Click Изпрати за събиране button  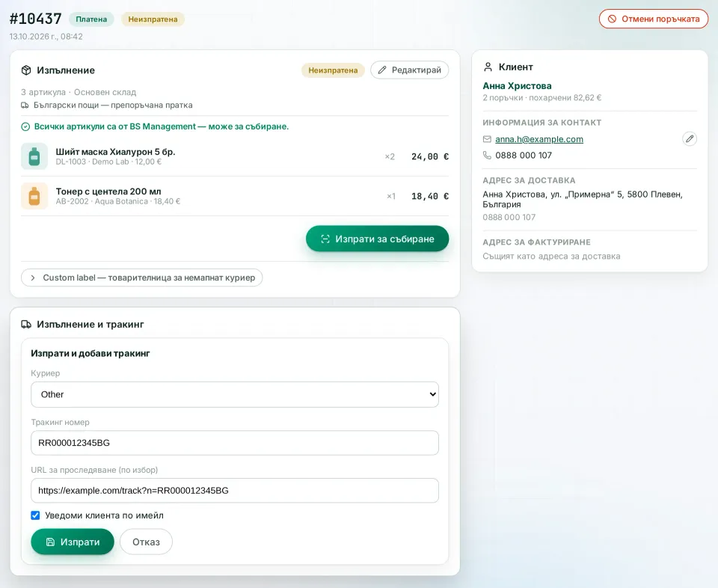tap(377, 239)
